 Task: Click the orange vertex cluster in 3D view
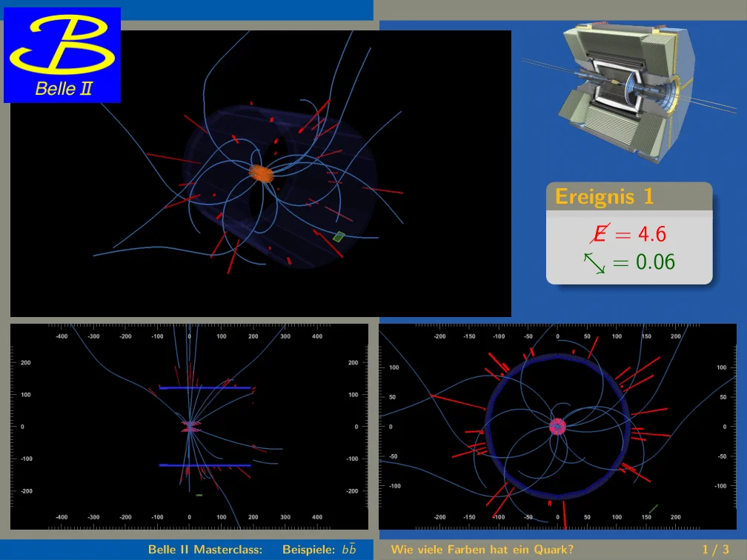[261, 173]
